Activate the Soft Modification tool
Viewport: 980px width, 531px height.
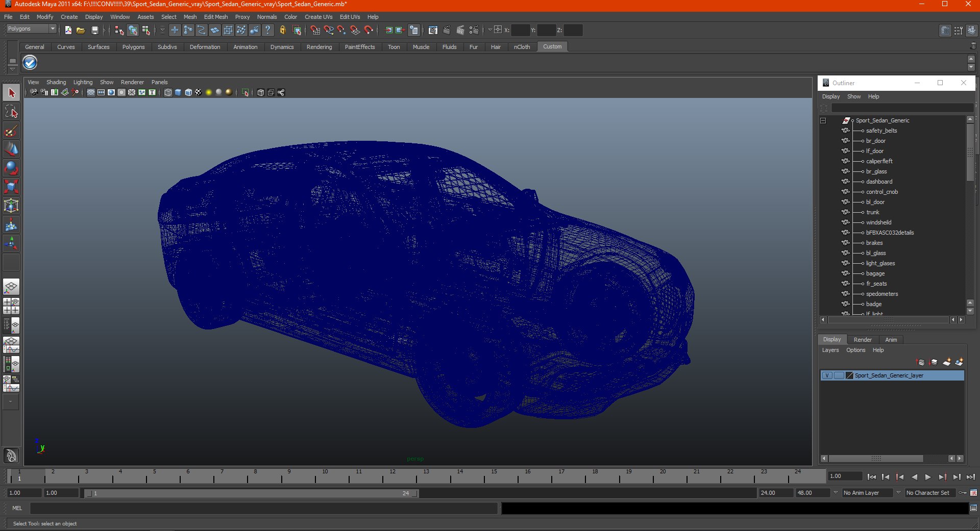click(x=11, y=224)
